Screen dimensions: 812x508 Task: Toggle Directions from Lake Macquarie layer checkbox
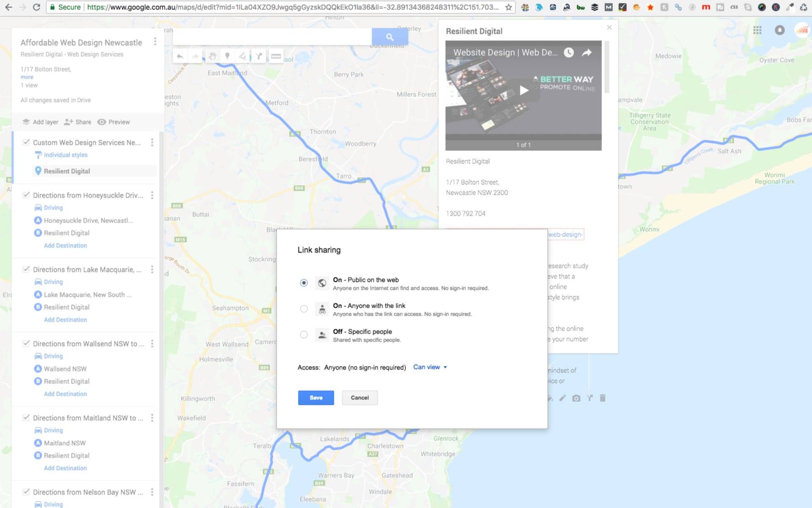(26, 269)
